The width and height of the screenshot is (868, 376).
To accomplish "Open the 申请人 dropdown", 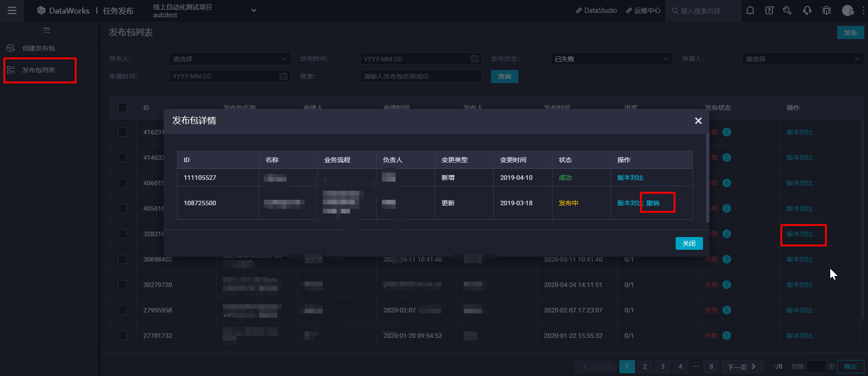I will (x=803, y=59).
